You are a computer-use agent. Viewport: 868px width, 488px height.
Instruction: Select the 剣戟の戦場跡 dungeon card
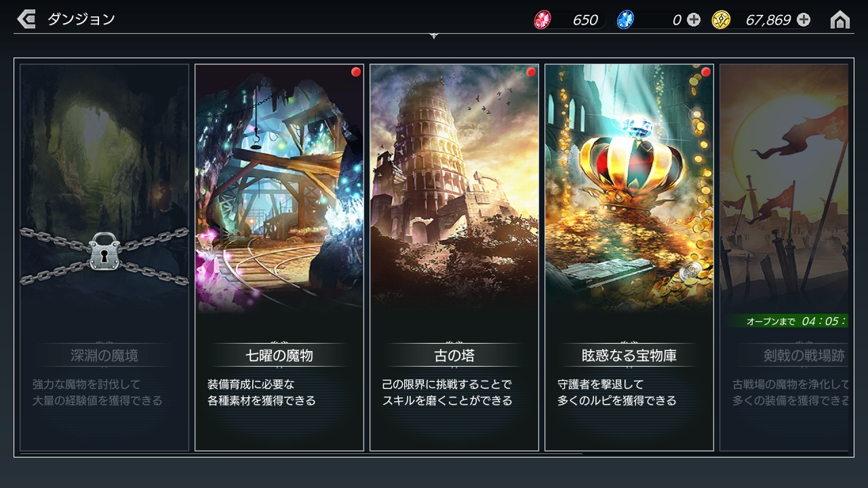pyautogui.click(x=784, y=258)
